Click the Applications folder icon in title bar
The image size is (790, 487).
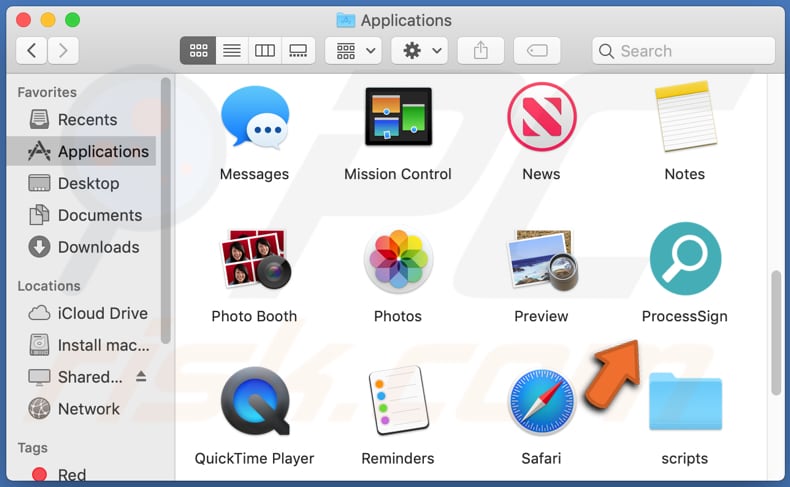(x=346, y=20)
